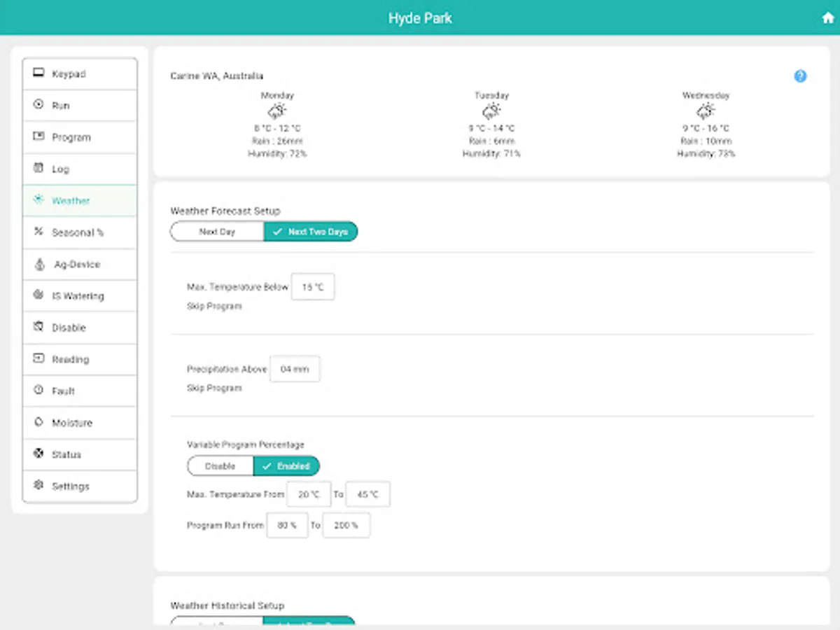
Task: Select the Keypad sidebar icon
Action: 38,73
